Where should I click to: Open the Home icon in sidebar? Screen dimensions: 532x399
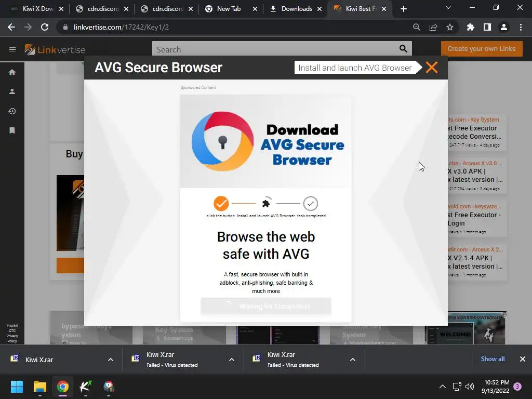12,72
